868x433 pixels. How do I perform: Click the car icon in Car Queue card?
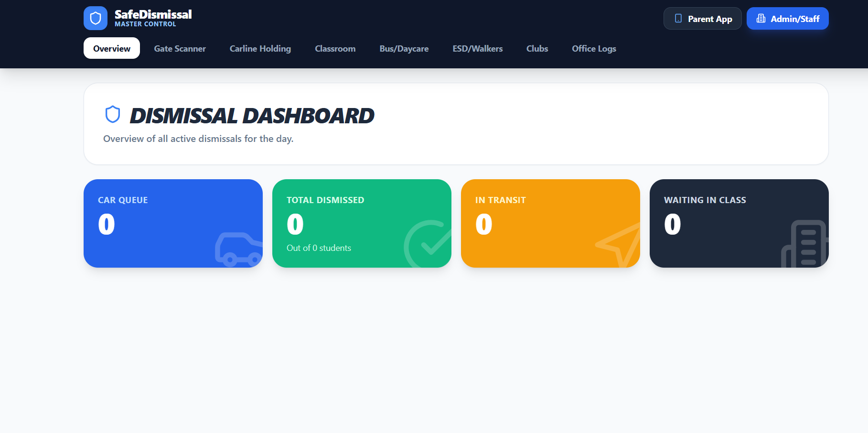[x=239, y=249]
